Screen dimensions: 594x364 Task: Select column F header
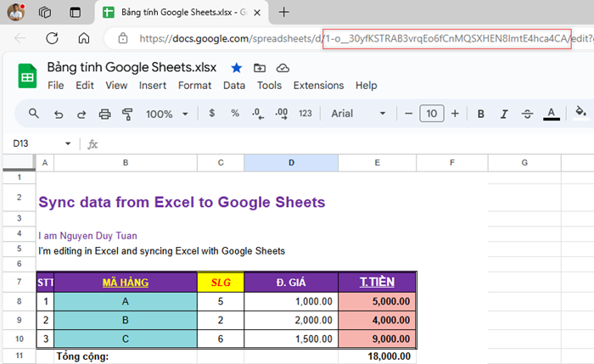pos(452,163)
